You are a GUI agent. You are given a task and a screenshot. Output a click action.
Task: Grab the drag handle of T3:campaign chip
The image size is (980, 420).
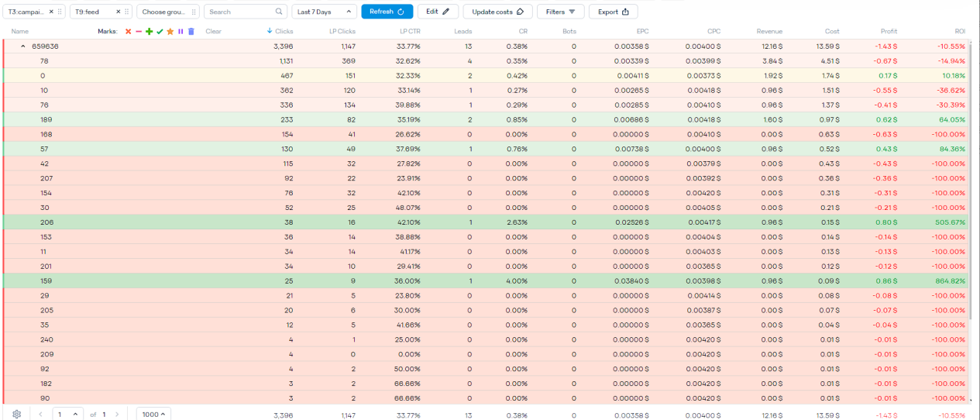(60, 12)
